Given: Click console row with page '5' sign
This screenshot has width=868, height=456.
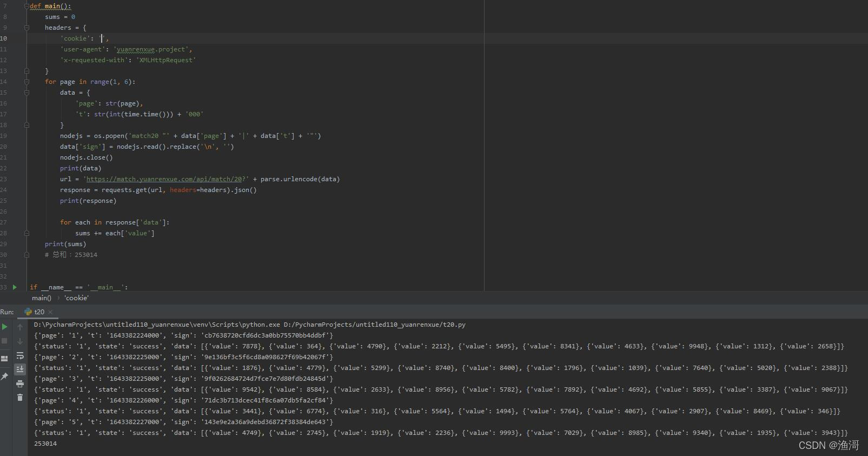Looking at the screenshot, I should point(183,422).
